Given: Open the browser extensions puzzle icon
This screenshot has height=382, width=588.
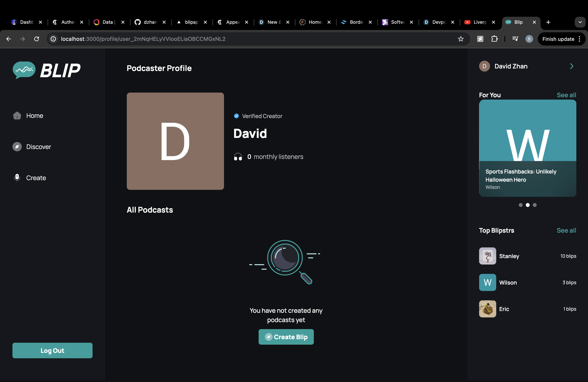Looking at the screenshot, I should click(494, 39).
